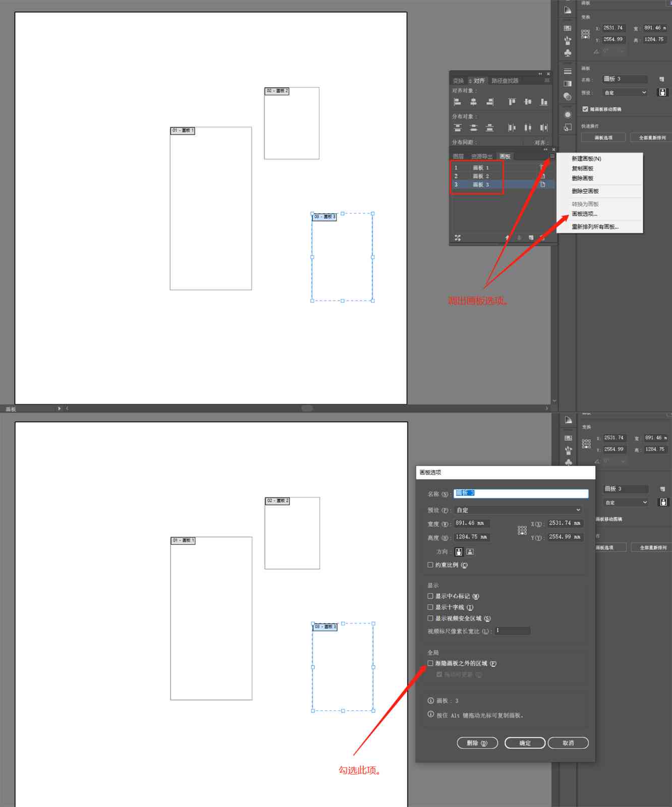Collapse the 画板 panel with double-arrow icon
The image size is (672, 807).
pos(545,150)
